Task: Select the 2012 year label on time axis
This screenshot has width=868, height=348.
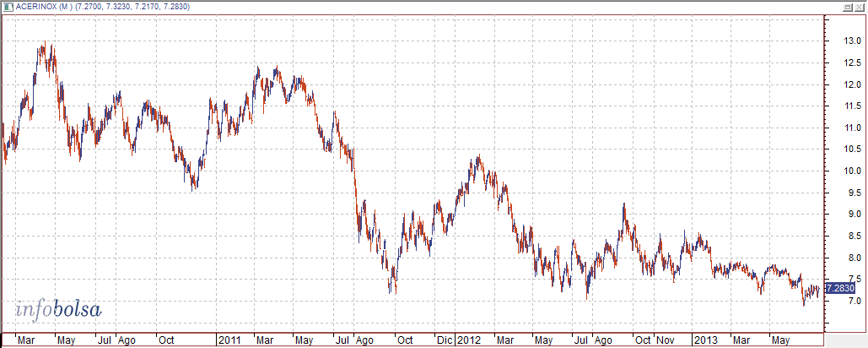Action: (x=468, y=340)
